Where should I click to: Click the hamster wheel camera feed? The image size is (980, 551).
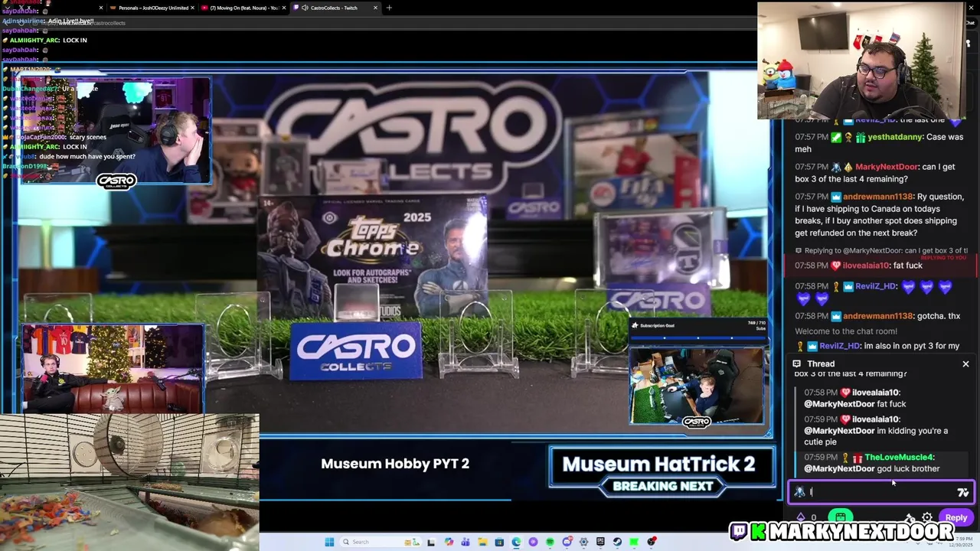(129, 482)
